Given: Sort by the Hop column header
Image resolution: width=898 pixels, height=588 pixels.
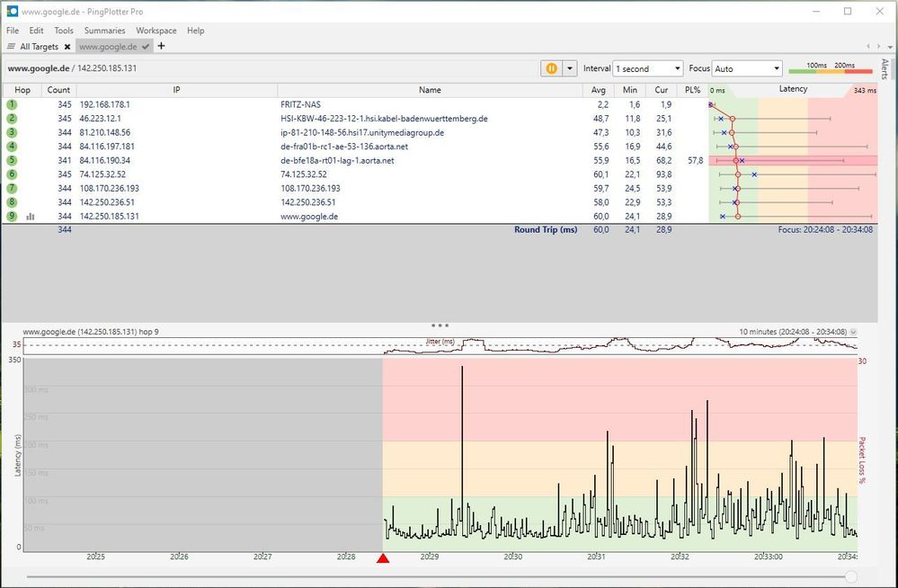Looking at the screenshot, I should point(22,90).
